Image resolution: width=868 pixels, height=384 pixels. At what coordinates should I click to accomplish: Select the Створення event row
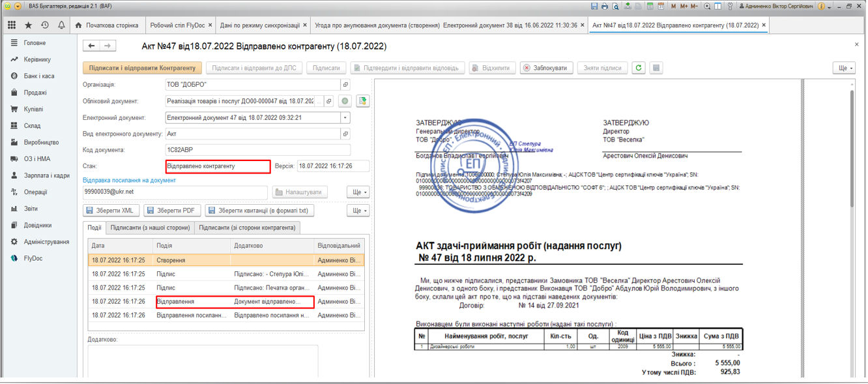226,260
